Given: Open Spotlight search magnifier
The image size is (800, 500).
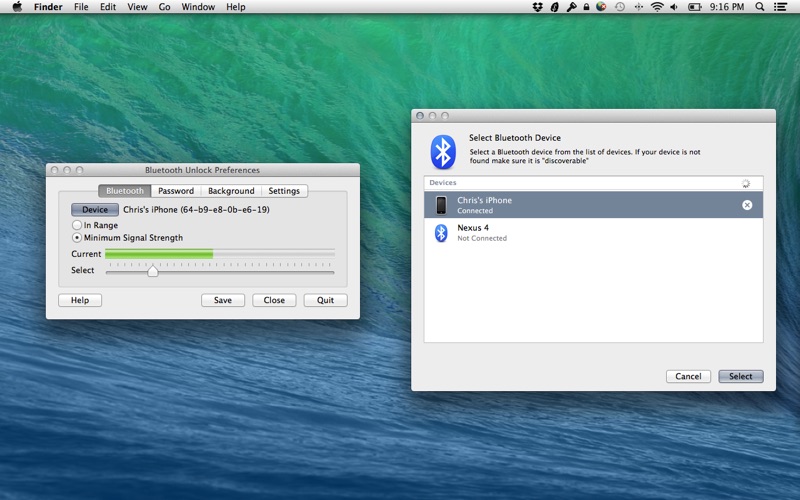Looking at the screenshot, I should click(x=760, y=7).
